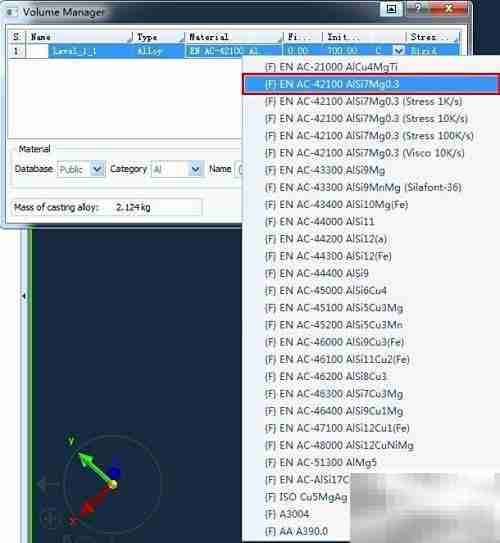Screen dimensions: 500x543
Task: Click the collapse arrow on the left panel edge
Action: 24,296
